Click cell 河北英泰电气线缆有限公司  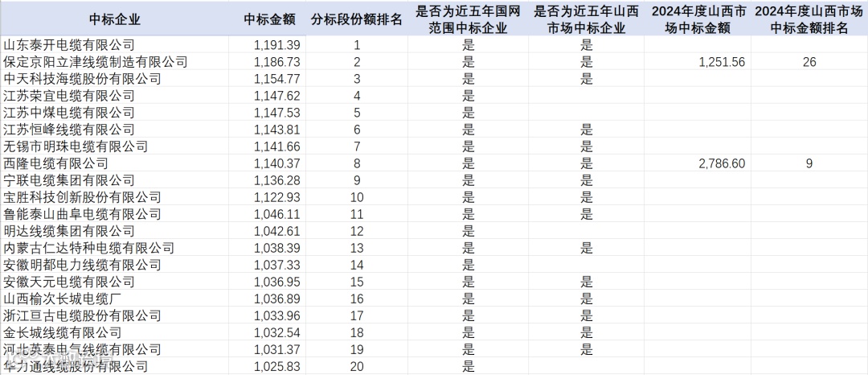click(115, 349)
